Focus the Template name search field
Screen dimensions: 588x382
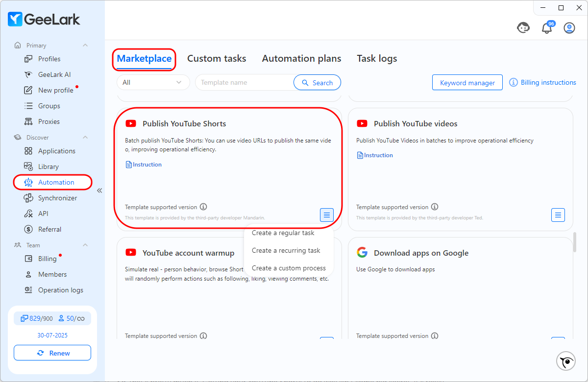click(x=245, y=82)
